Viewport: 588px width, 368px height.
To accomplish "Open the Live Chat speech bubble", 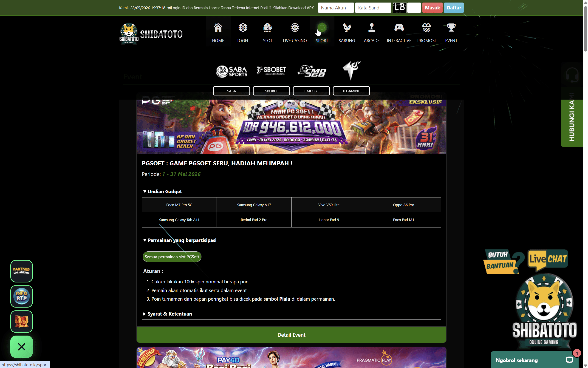I will (548, 260).
